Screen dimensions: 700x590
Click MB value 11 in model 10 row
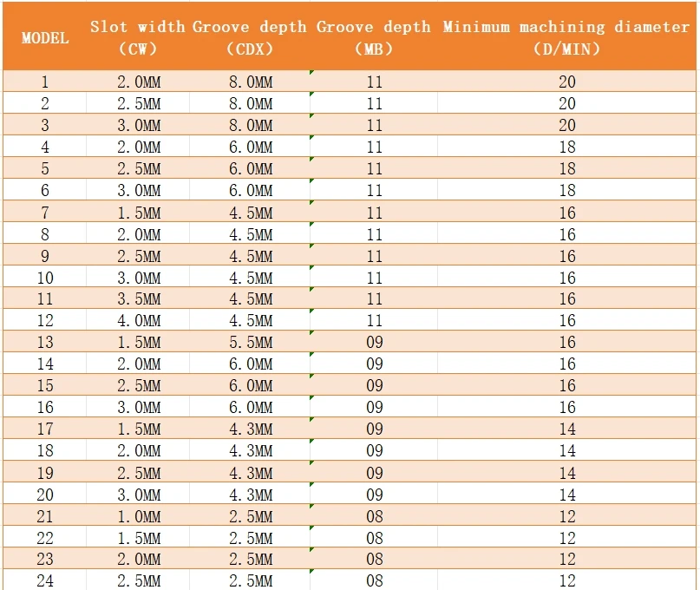(375, 278)
